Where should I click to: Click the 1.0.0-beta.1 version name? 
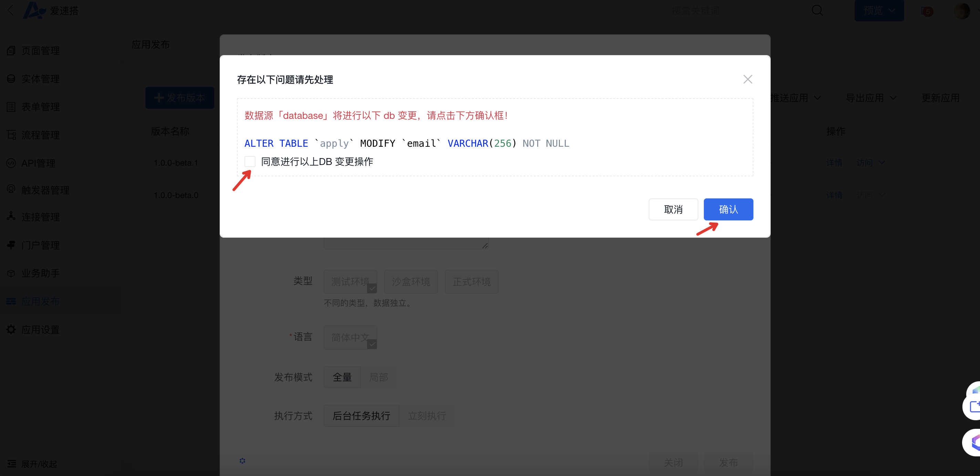point(176,163)
